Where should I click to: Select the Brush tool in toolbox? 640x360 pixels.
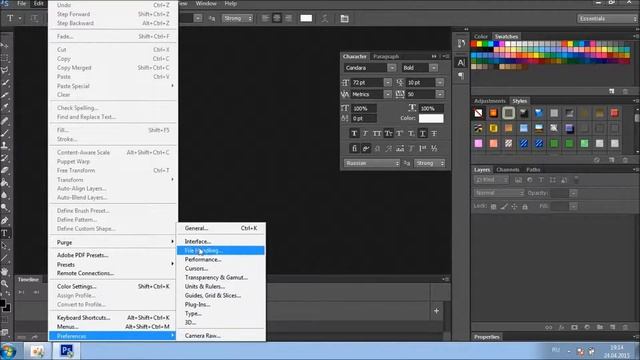pos(5,133)
